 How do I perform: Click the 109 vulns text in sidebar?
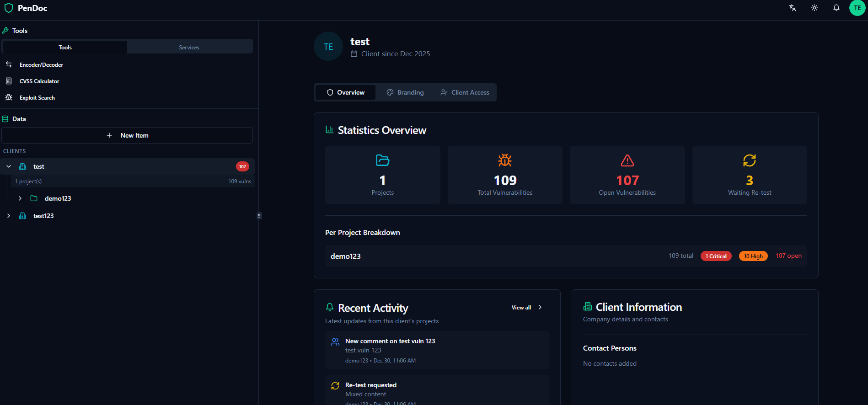tap(240, 181)
